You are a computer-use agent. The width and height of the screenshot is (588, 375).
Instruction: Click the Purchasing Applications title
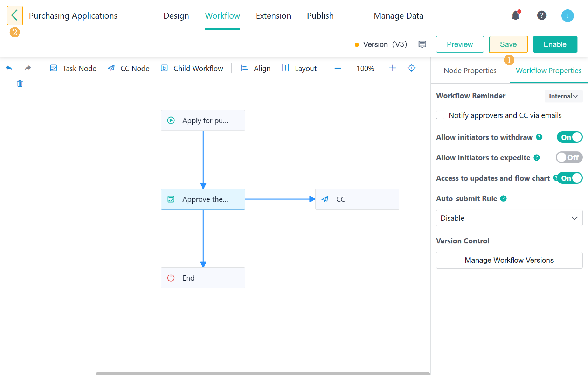click(73, 16)
